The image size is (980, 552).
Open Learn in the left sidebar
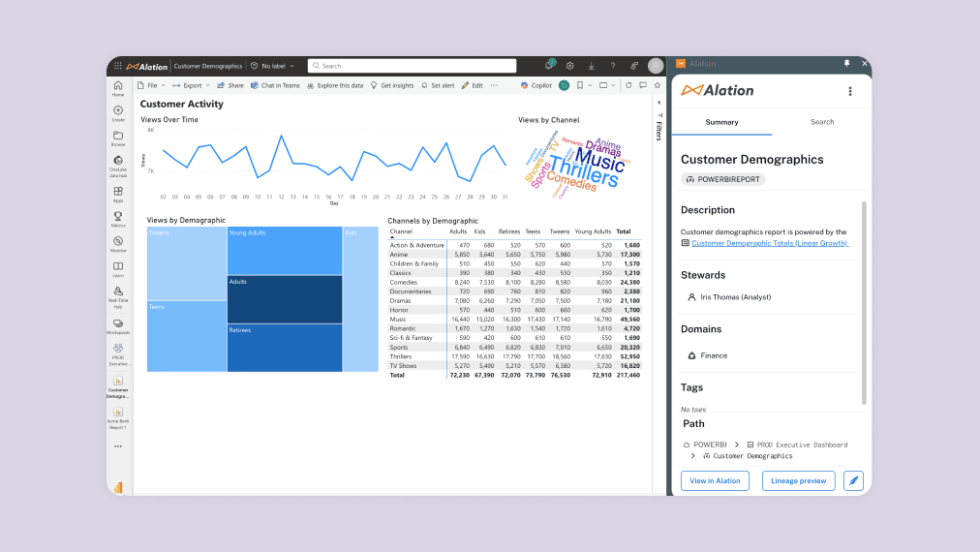[x=118, y=269]
